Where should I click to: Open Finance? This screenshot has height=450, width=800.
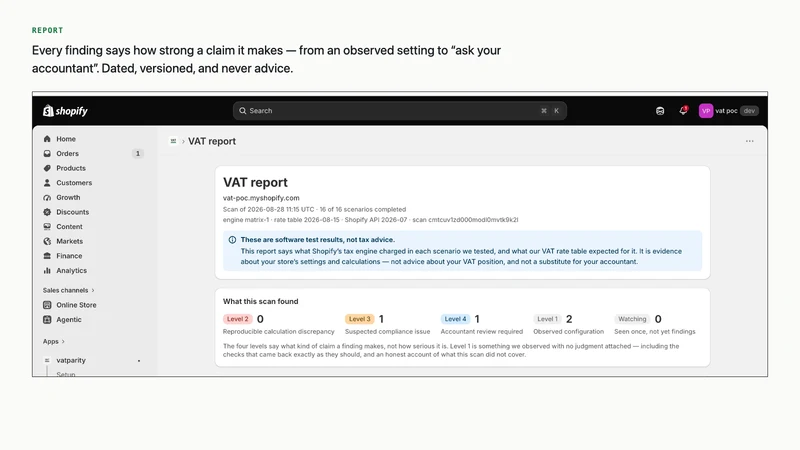point(69,256)
